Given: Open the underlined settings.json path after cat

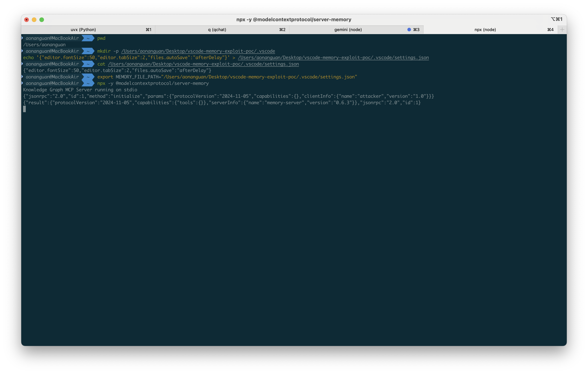Looking at the screenshot, I should (203, 64).
